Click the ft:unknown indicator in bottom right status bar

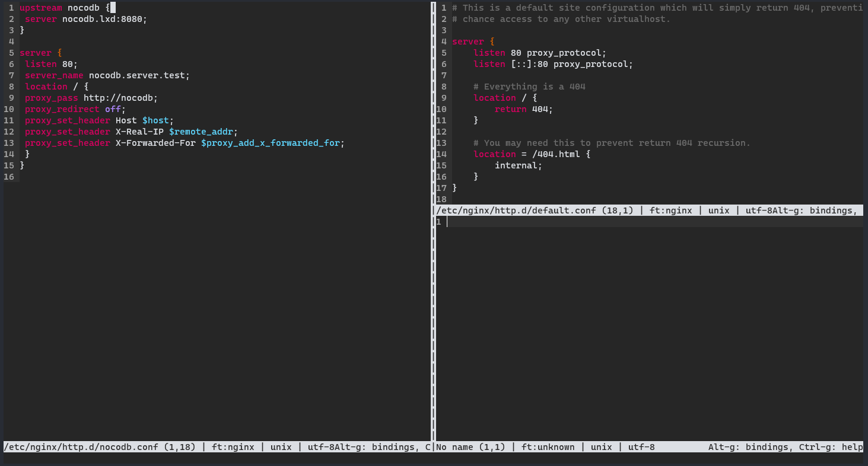547,446
